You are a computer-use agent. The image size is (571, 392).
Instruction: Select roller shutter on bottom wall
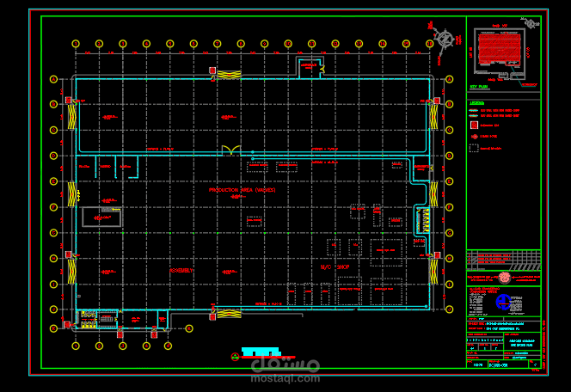click(229, 314)
